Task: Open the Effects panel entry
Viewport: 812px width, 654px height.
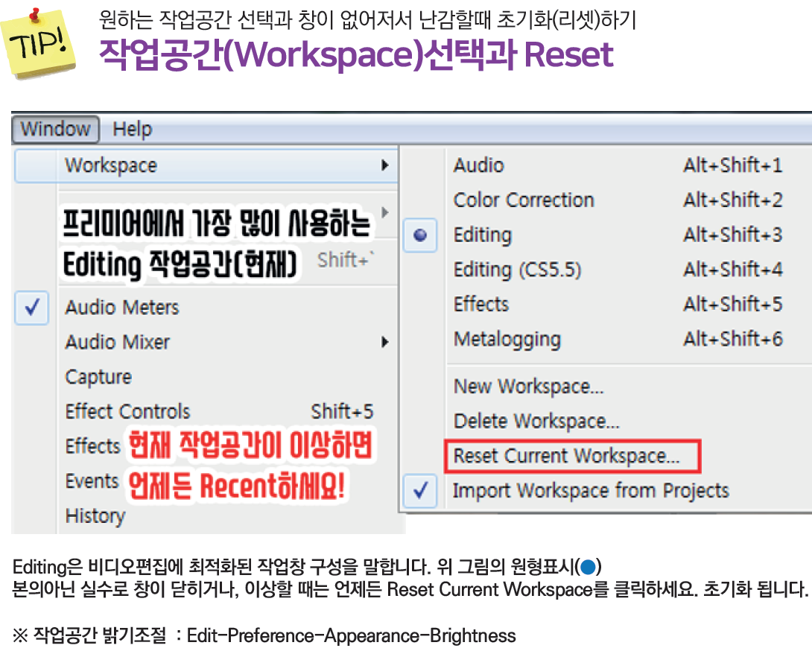Action: [92, 446]
